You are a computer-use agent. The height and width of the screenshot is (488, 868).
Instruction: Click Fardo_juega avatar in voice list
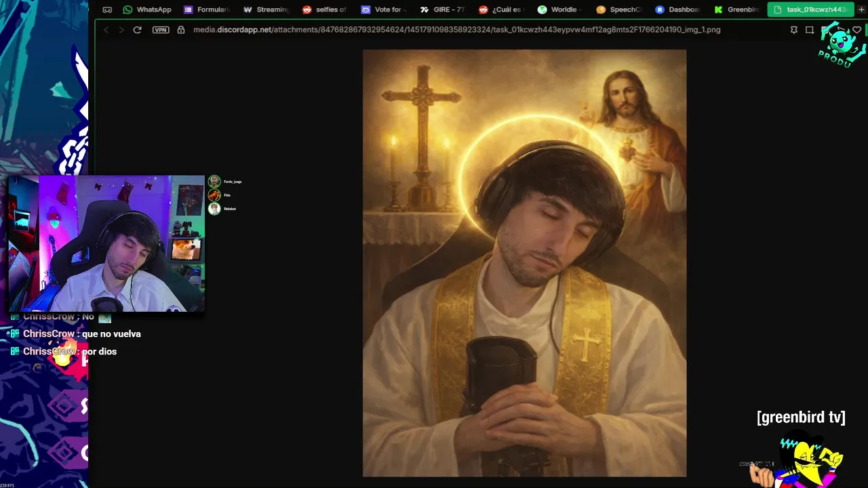(214, 182)
